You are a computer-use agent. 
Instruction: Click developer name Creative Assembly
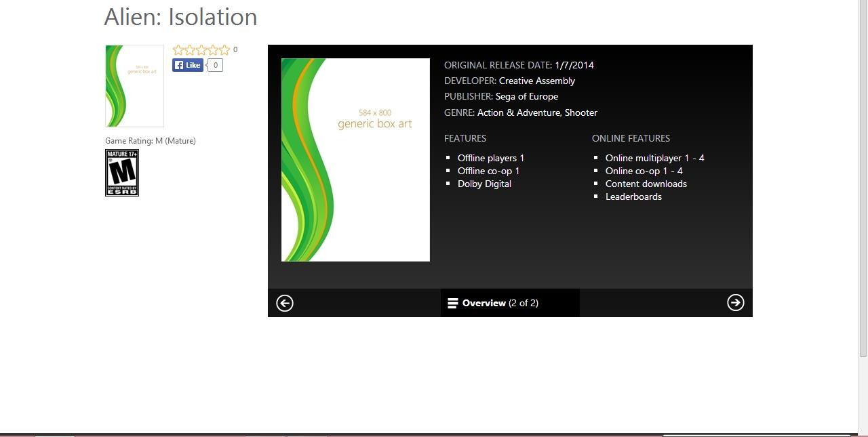click(537, 81)
